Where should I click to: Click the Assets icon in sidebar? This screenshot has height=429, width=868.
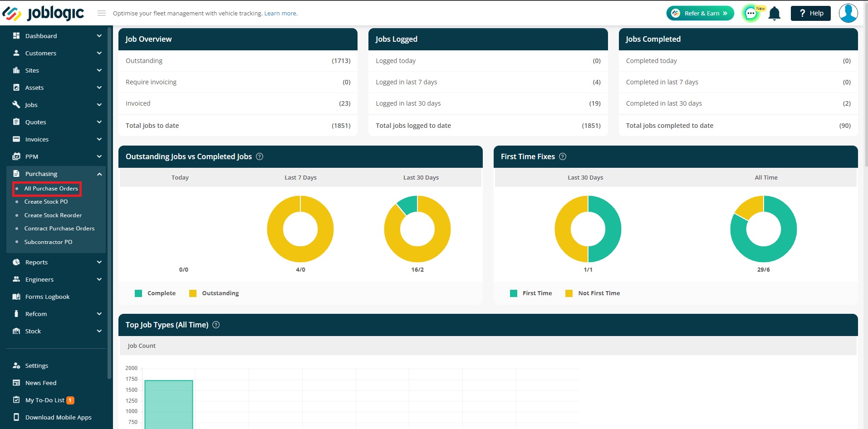pyautogui.click(x=16, y=88)
